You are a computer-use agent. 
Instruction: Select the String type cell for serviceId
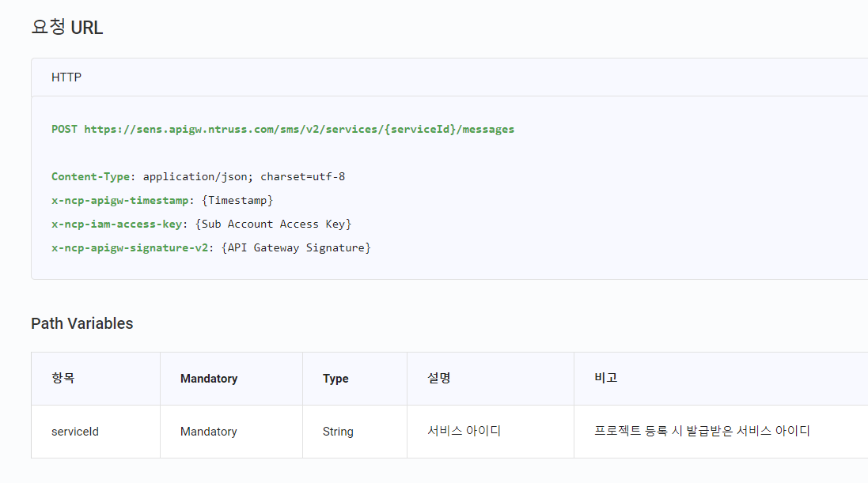pyautogui.click(x=339, y=432)
